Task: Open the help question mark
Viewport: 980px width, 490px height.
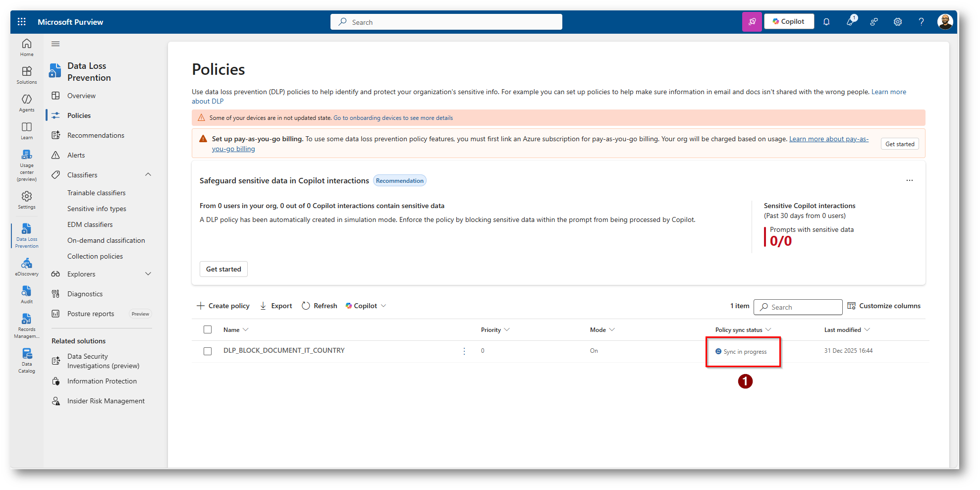Action: [x=921, y=22]
